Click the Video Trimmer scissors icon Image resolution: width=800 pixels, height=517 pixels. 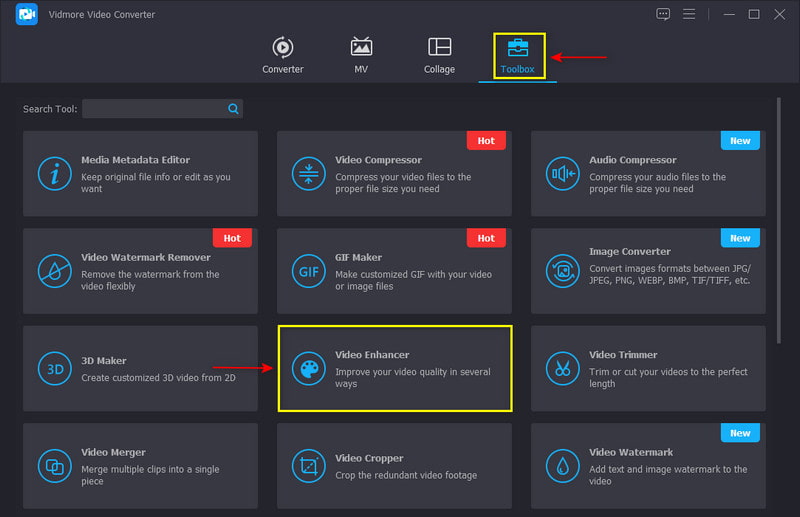pos(563,368)
